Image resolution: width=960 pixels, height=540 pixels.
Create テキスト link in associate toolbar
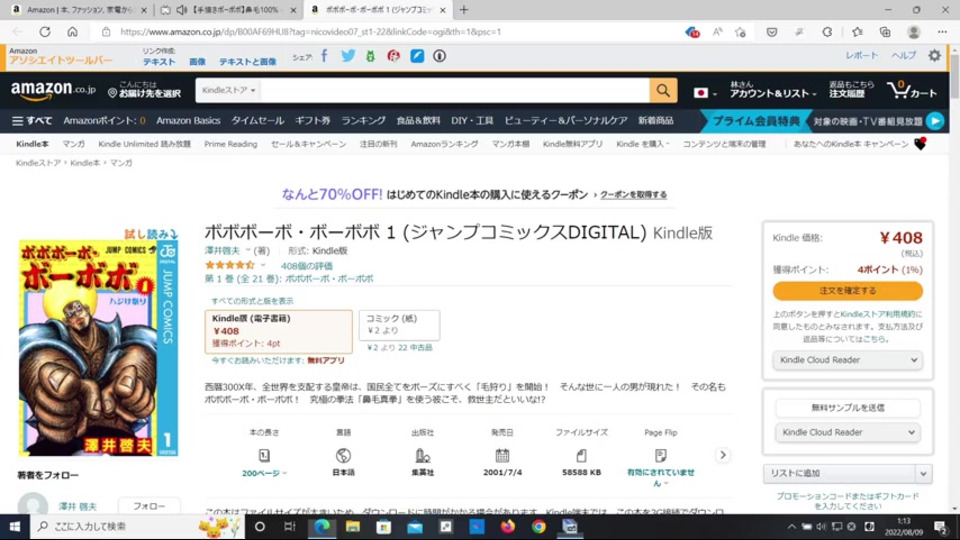[x=159, y=62]
